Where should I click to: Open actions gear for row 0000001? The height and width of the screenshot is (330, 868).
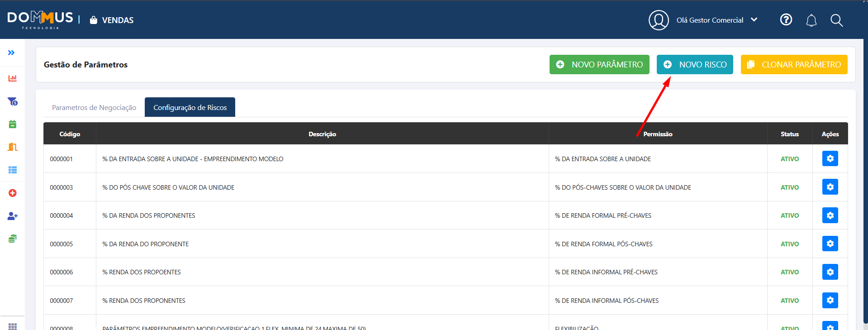(x=830, y=158)
